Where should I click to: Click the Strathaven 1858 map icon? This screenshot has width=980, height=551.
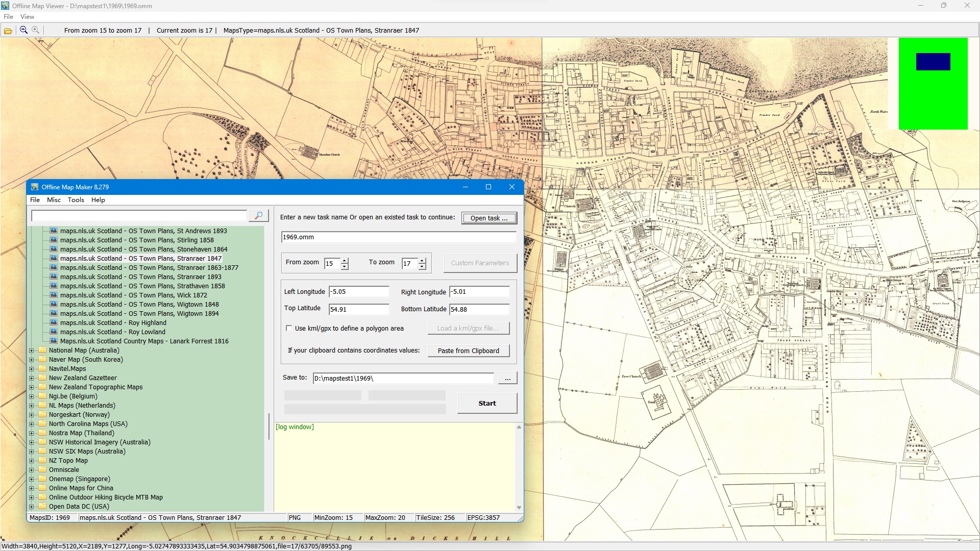[x=54, y=286]
